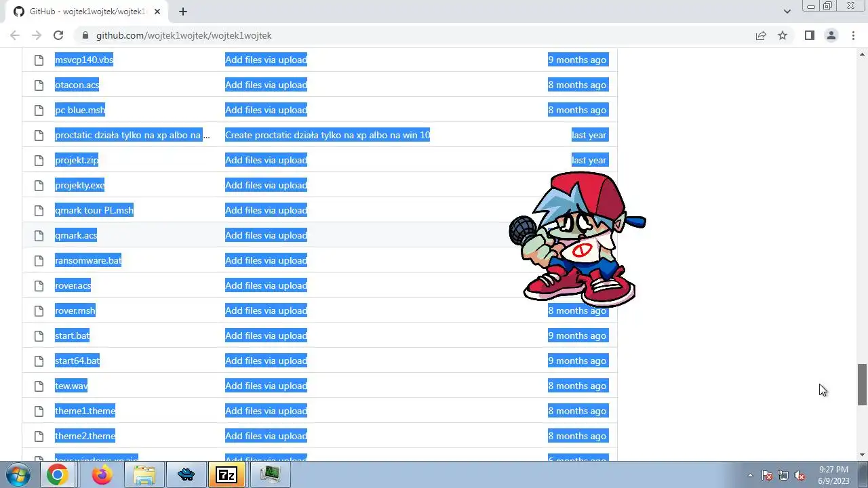Open Chrome from the taskbar
This screenshot has height=488, width=868.
tap(57, 475)
